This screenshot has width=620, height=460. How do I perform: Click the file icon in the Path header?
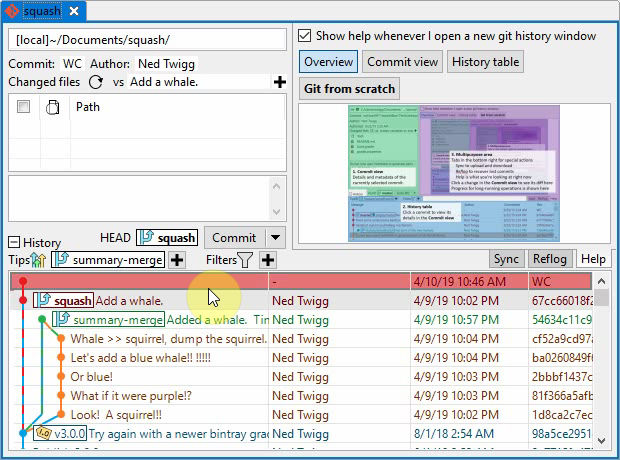[x=53, y=107]
